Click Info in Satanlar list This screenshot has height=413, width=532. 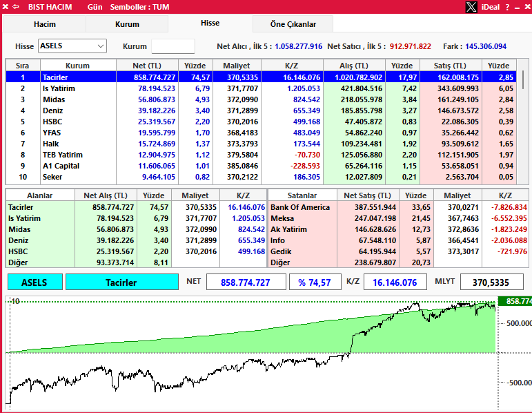(x=277, y=240)
